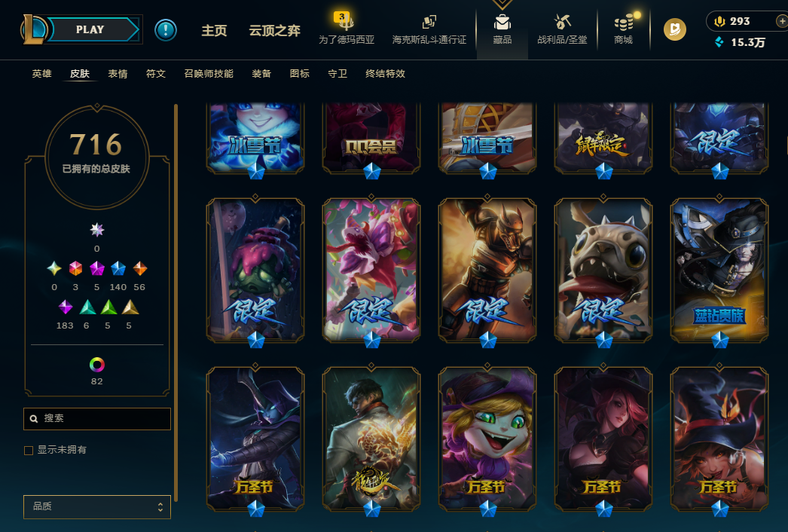Open the 藏品 collection backpack icon
This screenshot has width=788, height=532.
pos(502,29)
